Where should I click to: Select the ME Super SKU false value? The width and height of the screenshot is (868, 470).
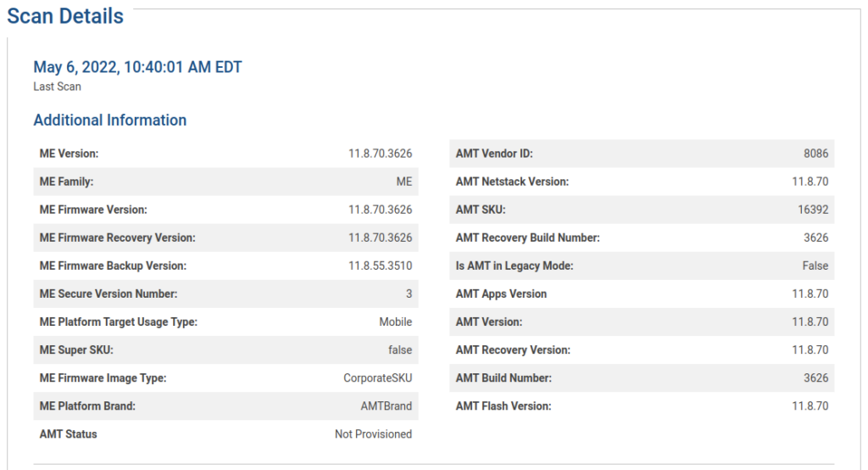click(x=400, y=350)
